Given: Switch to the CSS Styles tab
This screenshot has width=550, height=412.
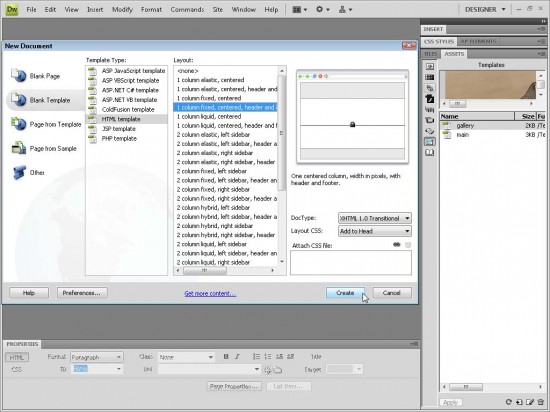Looking at the screenshot, I should coord(439,41).
